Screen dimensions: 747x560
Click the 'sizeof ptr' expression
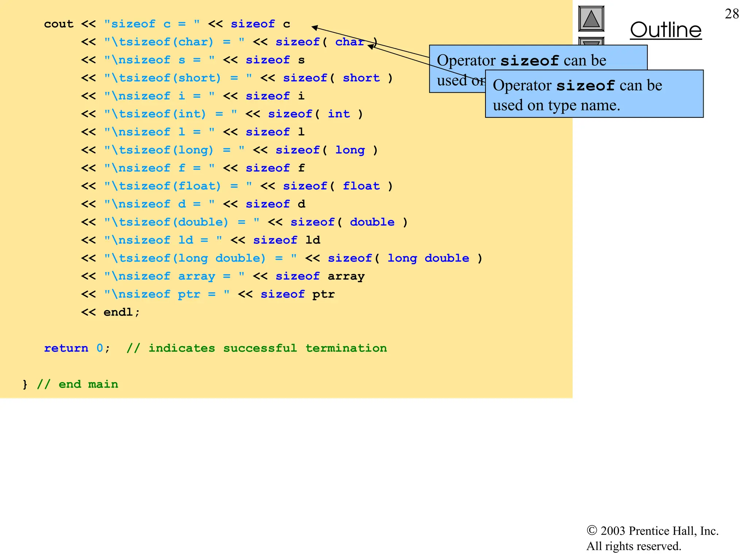297,294
